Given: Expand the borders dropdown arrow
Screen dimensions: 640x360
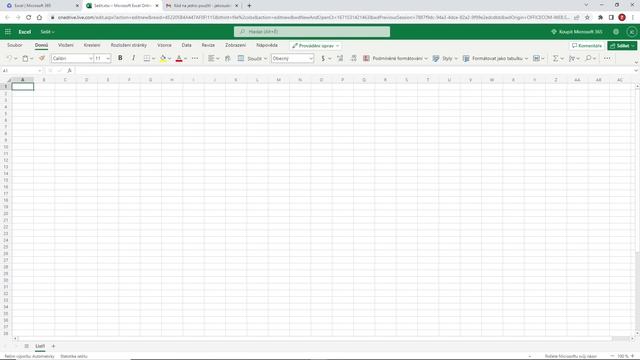Looking at the screenshot, I should pos(153,59).
